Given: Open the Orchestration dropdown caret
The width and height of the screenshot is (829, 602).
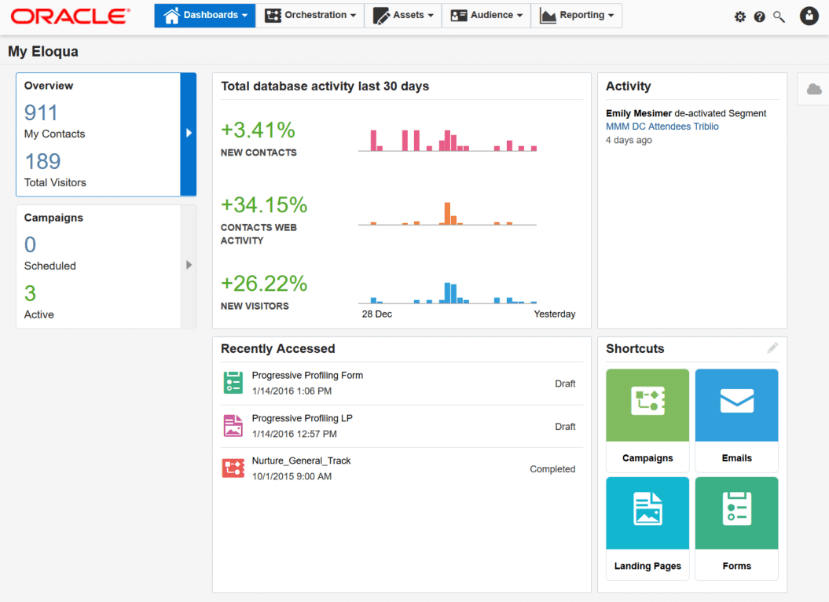Looking at the screenshot, I should pyautogui.click(x=353, y=16).
